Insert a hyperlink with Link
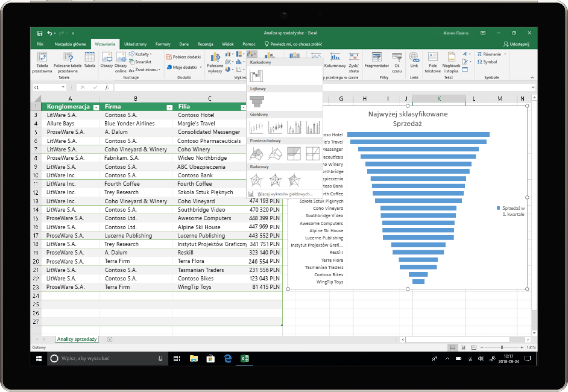Viewport: 568px width, 392px height. (414, 60)
